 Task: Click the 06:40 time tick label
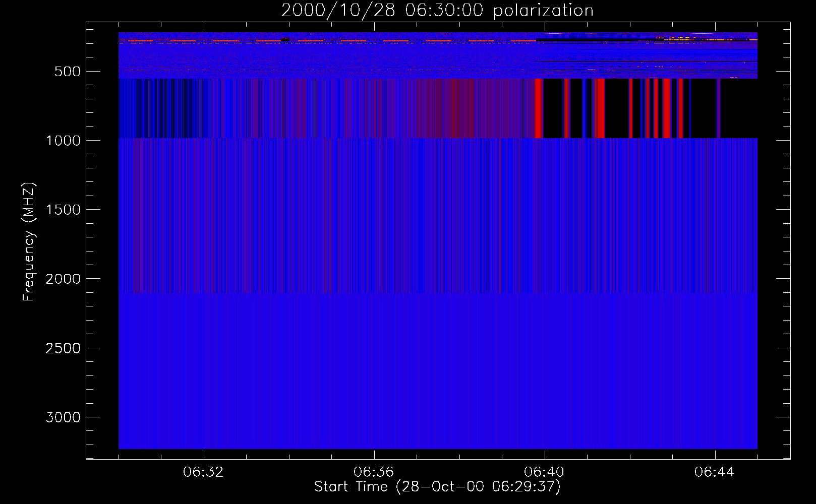[x=544, y=472]
